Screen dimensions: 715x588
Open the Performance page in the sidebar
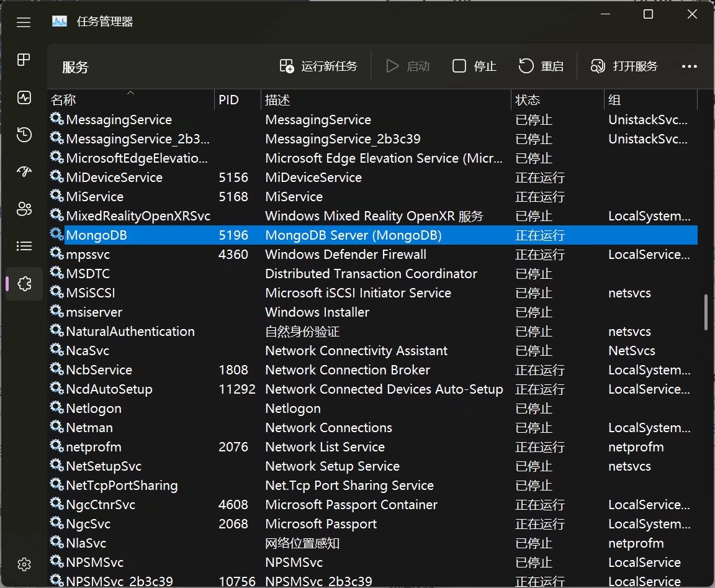(24, 97)
